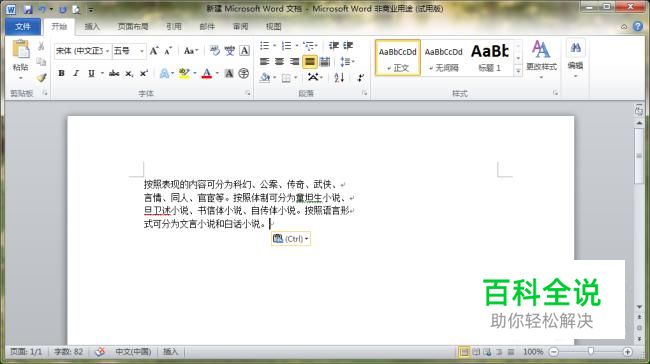Click the Enclose Characters icon
Screen dimensions: 650x364
[x=244, y=74]
